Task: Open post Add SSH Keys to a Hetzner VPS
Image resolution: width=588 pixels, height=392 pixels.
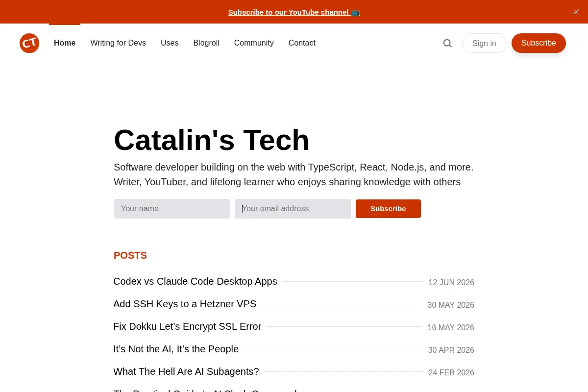Action: 185,304
